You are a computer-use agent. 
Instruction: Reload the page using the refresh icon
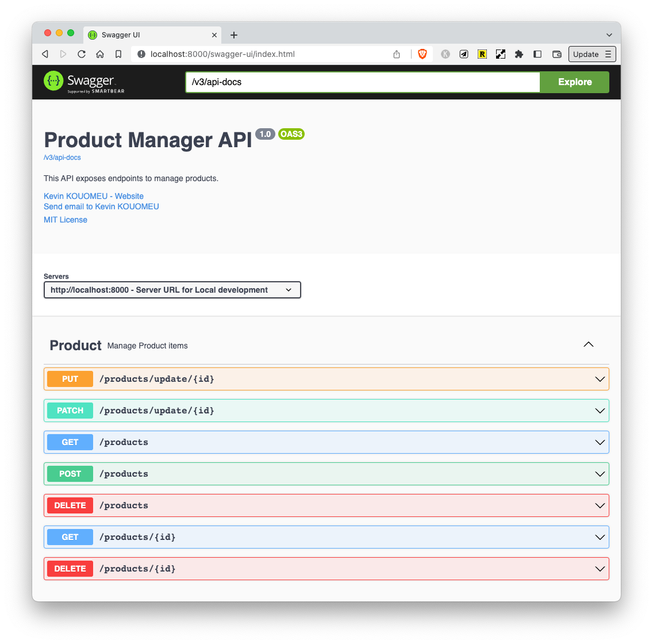82,53
